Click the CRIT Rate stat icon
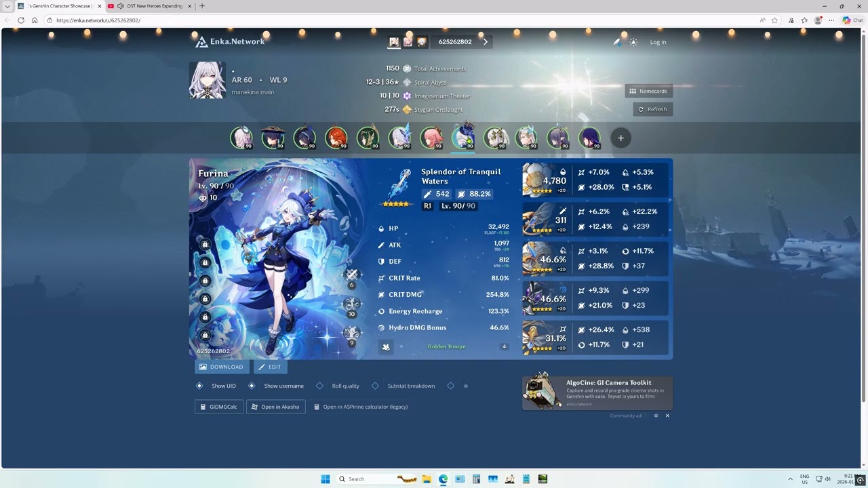 point(381,278)
